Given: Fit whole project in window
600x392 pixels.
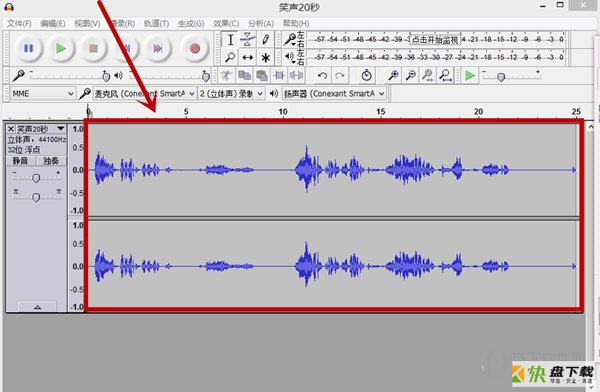Looking at the screenshot, I should [445, 76].
